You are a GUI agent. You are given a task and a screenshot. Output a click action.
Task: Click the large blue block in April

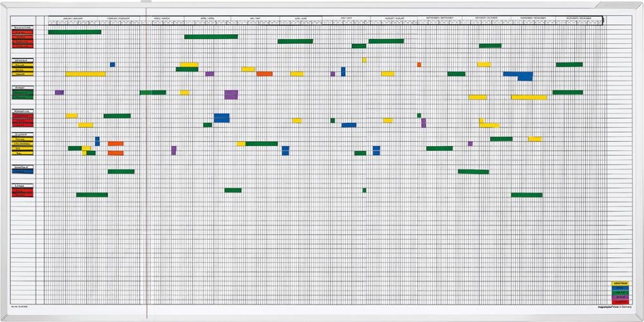222,118
